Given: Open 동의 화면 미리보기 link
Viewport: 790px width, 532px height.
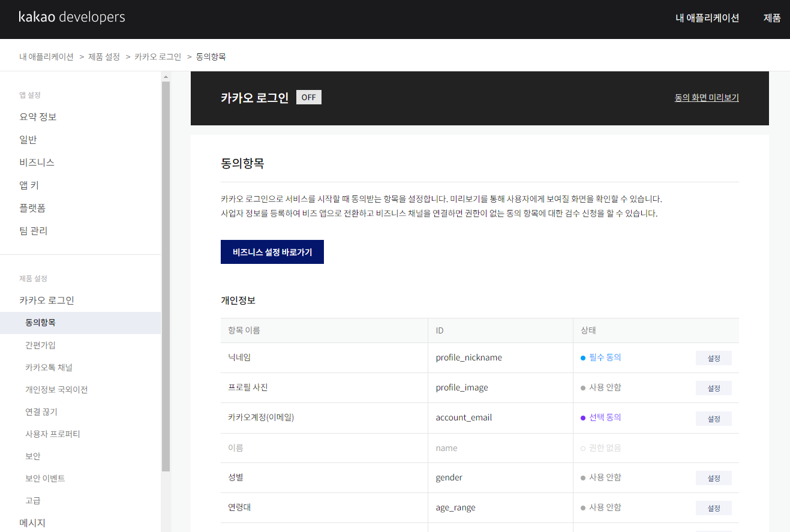Looking at the screenshot, I should (707, 97).
